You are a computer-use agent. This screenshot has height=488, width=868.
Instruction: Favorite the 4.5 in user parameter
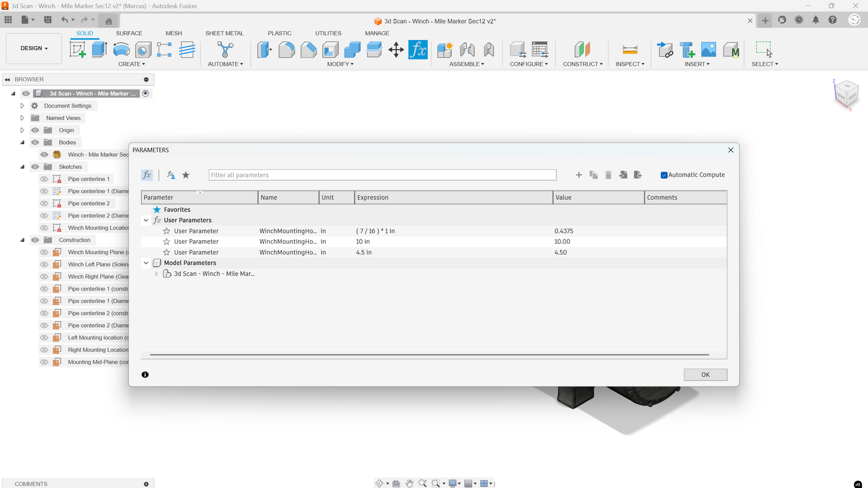[x=167, y=253]
